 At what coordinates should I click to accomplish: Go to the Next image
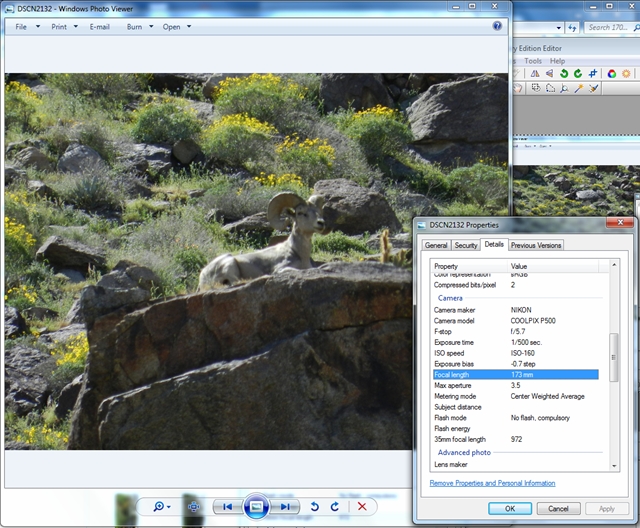click(x=285, y=507)
